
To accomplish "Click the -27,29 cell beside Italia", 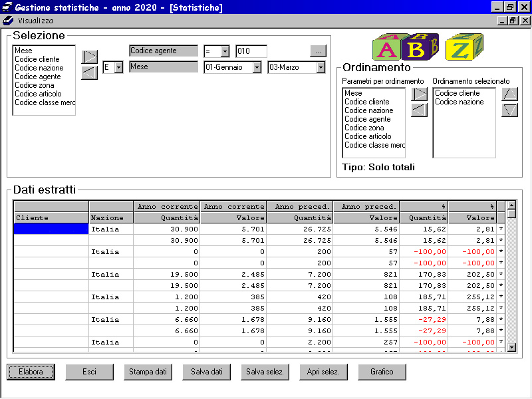I will (x=424, y=320).
